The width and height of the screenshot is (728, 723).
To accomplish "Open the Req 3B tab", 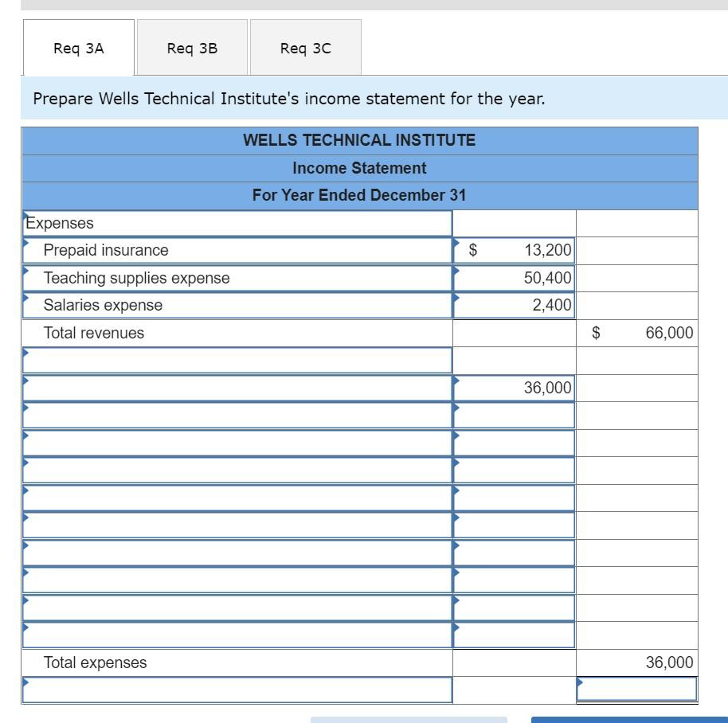I will (191, 48).
